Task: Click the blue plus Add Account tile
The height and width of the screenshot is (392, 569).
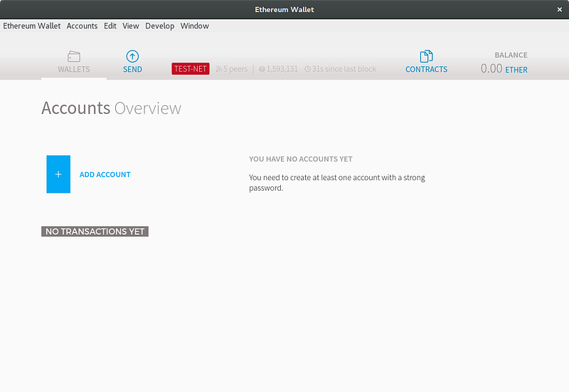Action: pos(58,174)
